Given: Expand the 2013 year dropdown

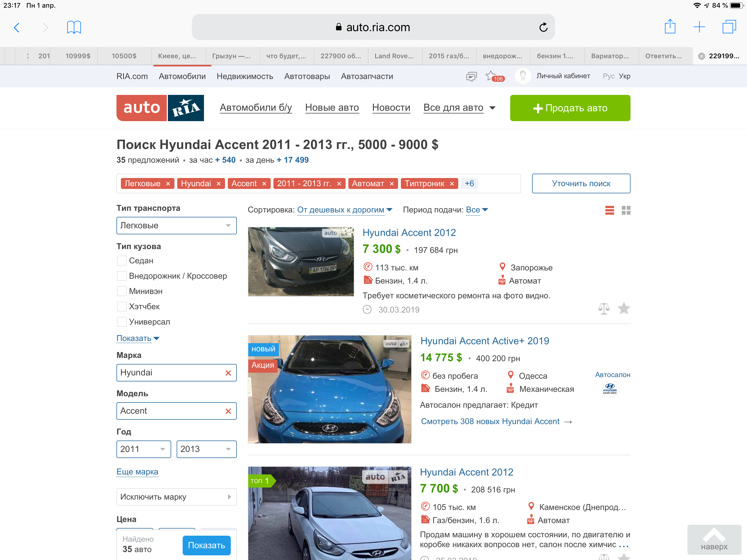Looking at the screenshot, I should pos(206,449).
